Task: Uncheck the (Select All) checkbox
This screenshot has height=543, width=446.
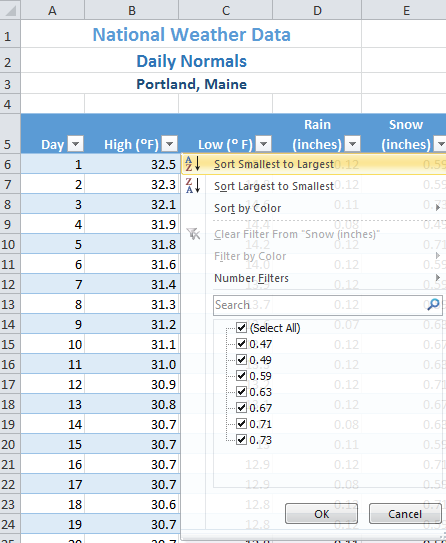Action: 241,328
